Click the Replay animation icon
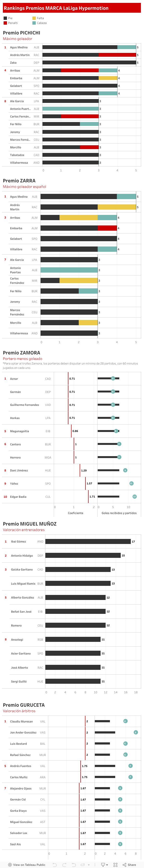 83,865
